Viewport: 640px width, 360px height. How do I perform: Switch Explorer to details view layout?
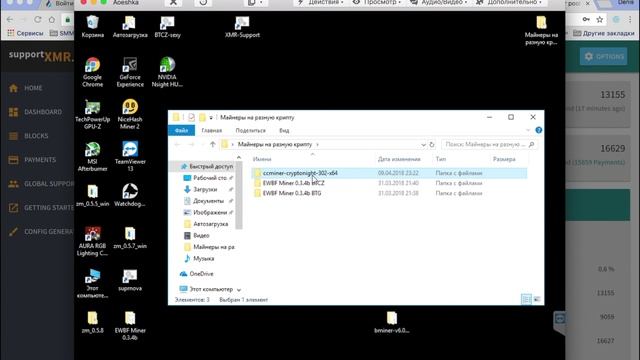(527, 299)
